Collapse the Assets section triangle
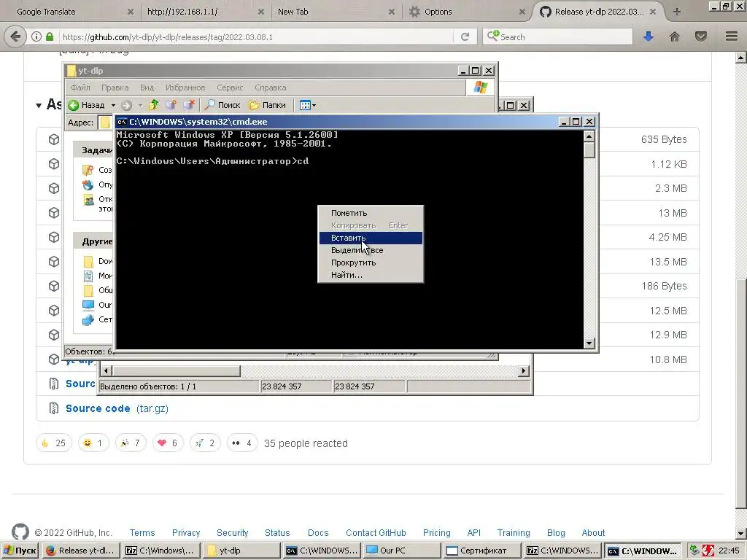Viewport: 747px width, 560px height. [39, 105]
